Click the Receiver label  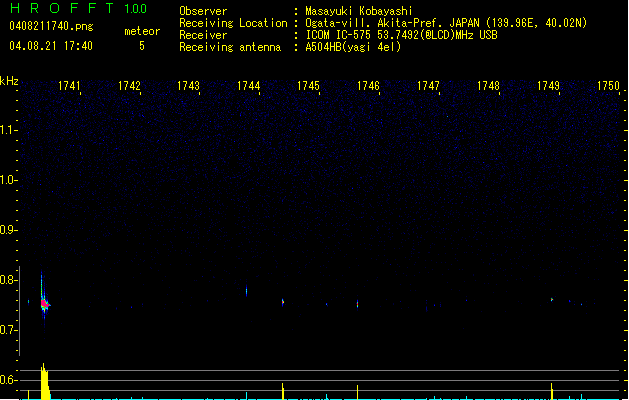(203, 35)
